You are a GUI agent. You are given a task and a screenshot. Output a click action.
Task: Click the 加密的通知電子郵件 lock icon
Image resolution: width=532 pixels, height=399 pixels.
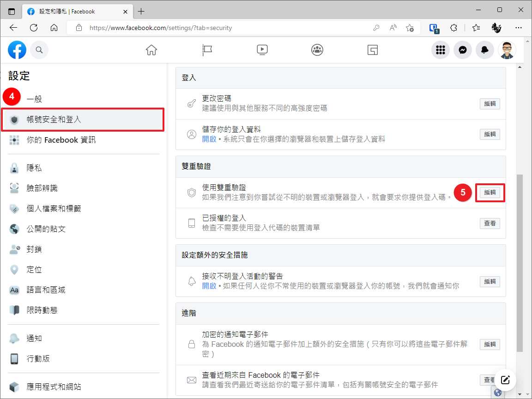[x=192, y=344]
